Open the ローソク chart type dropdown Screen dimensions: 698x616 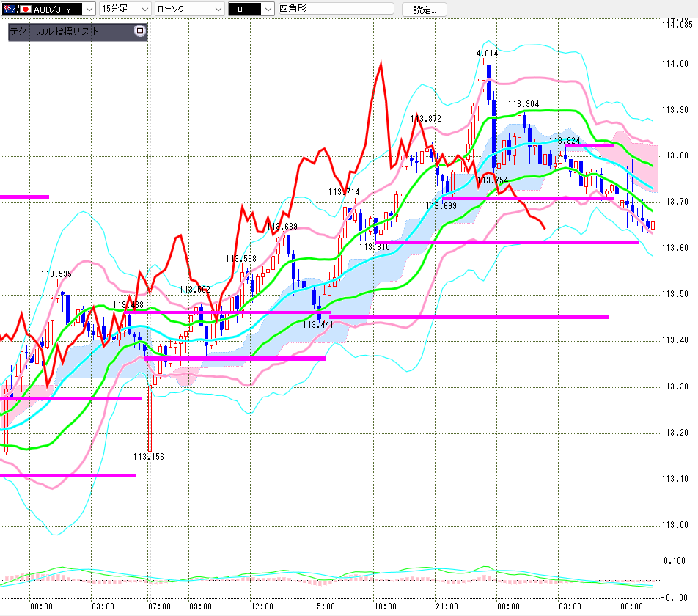click(x=190, y=9)
